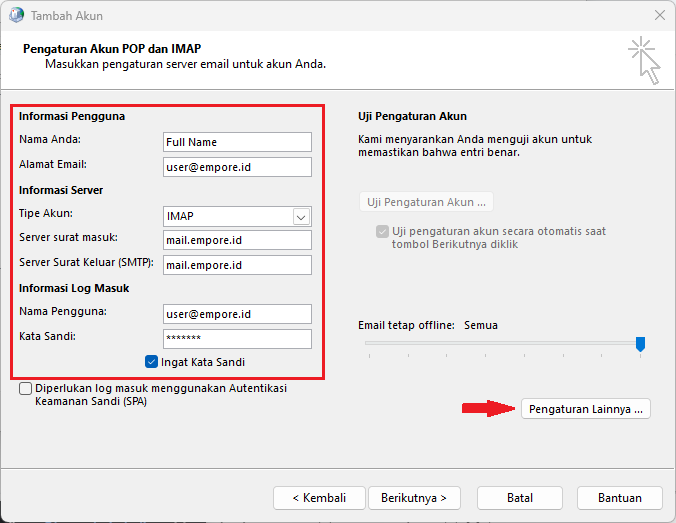
Task: Click the cursor sparkle icon in header
Action: tap(644, 62)
